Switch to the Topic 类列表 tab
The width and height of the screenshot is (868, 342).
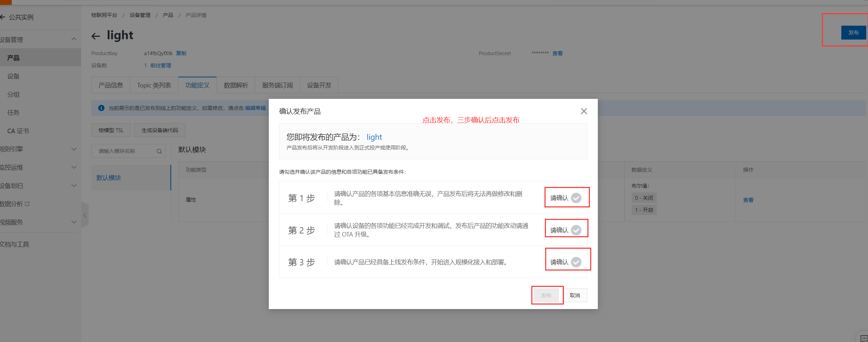pyautogui.click(x=154, y=85)
